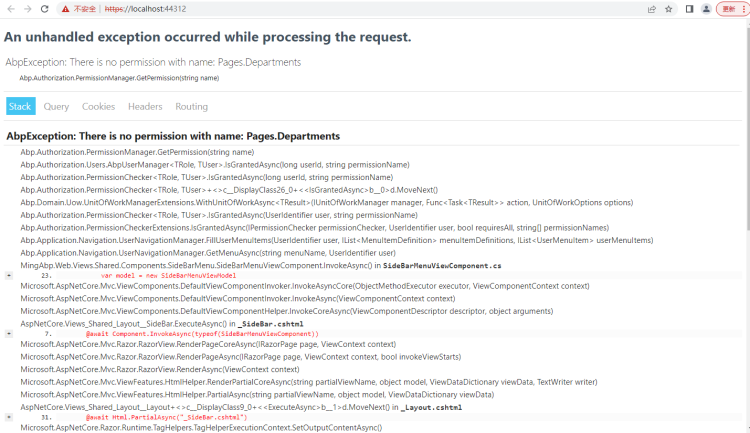The width and height of the screenshot is (750, 433).
Task: Expand source around line 23 SideBarMenuViewModel
Action: tap(9, 274)
